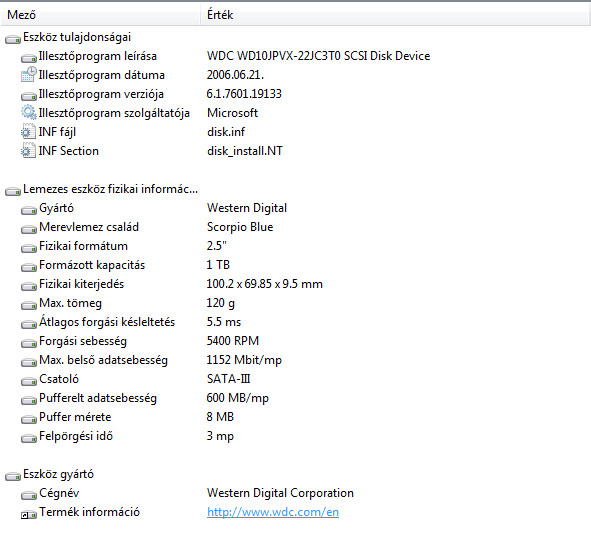Click the Érték column header
The image size is (591, 550).
tap(395, 15)
